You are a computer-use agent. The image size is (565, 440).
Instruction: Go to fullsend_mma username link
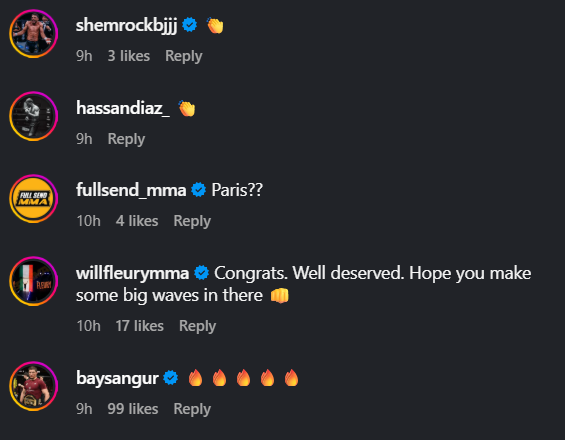pos(131,190)
